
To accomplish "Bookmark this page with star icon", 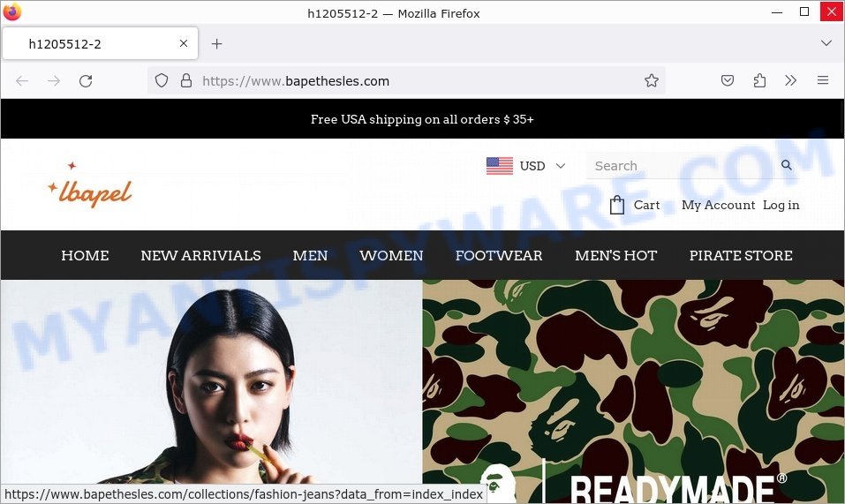I will click(x=652, y=81).
